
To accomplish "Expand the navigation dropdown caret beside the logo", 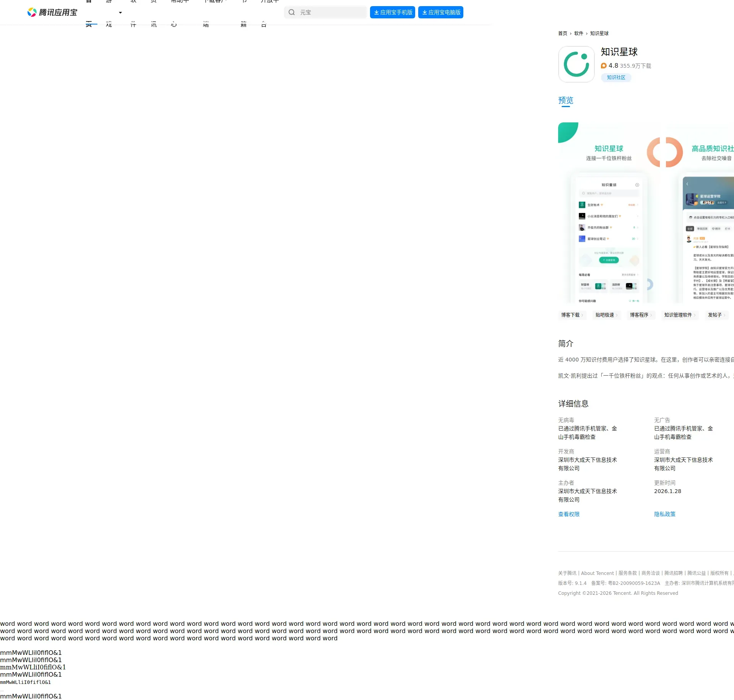I will (x=120, y=13).
